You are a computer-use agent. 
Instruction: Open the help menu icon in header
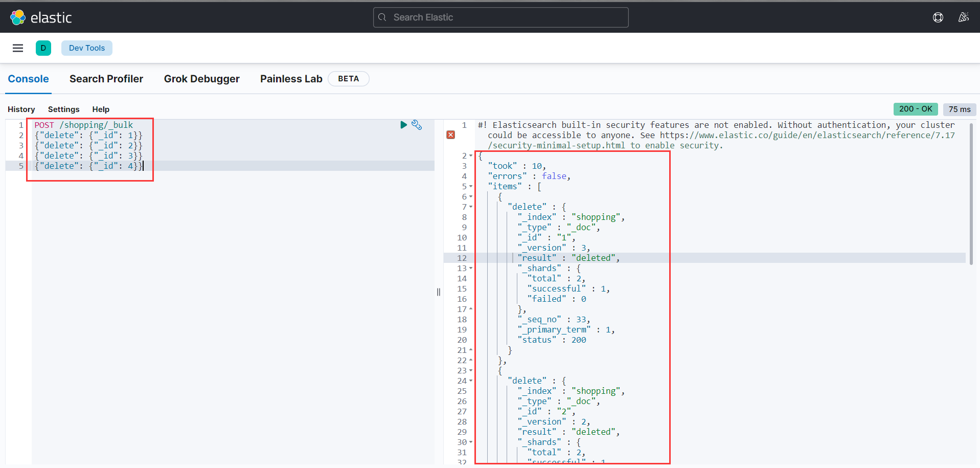point(938,17)
